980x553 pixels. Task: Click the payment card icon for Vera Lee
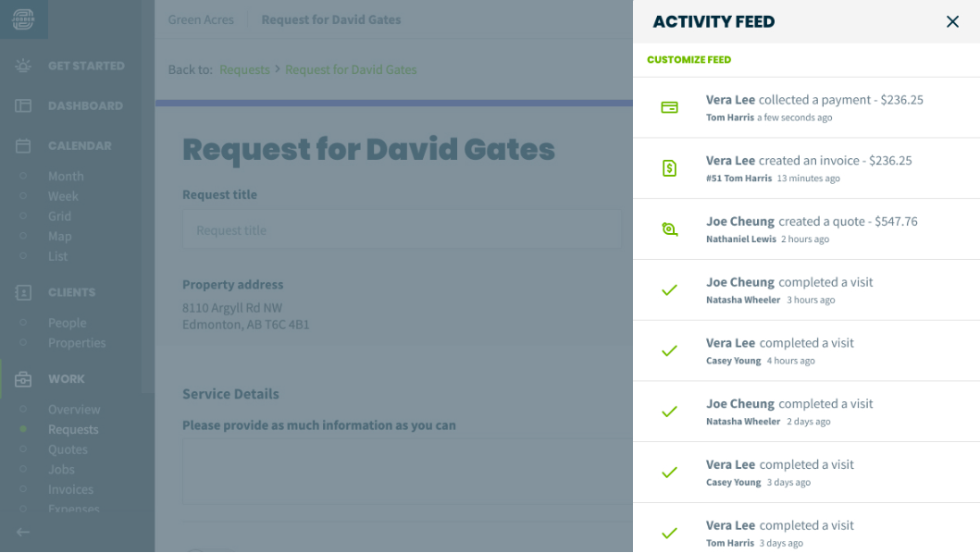tap(669, 107)
